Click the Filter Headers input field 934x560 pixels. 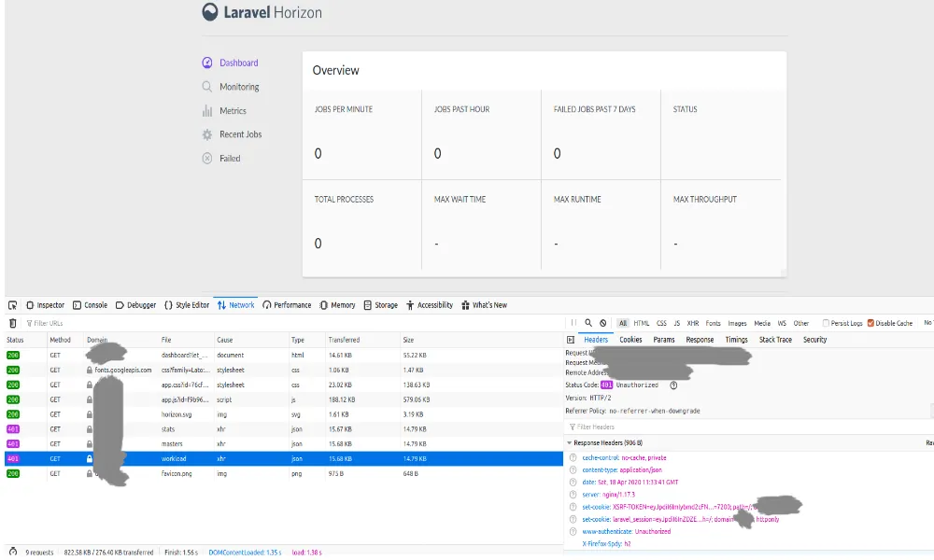pyautogui.click(x=747, y=427)
